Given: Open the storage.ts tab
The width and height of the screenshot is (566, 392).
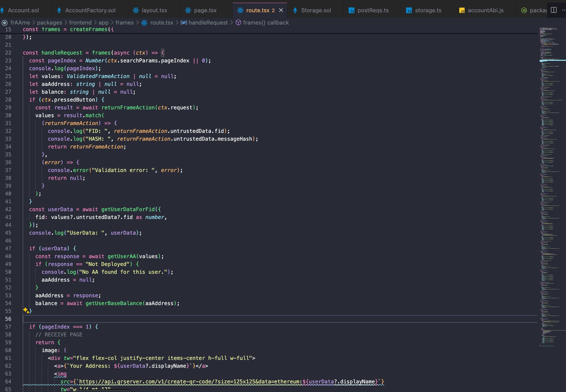Looking at the screenshot, I should 428,10.
